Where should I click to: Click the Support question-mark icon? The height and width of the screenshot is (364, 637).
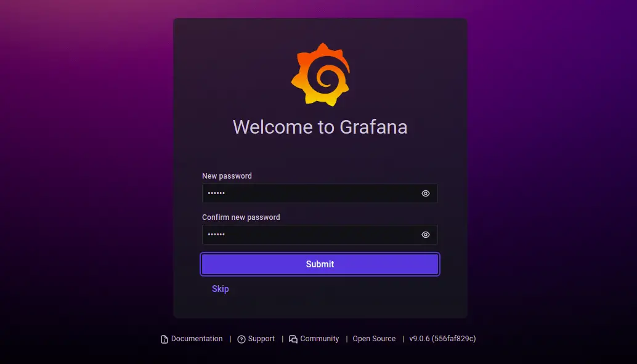241,339
